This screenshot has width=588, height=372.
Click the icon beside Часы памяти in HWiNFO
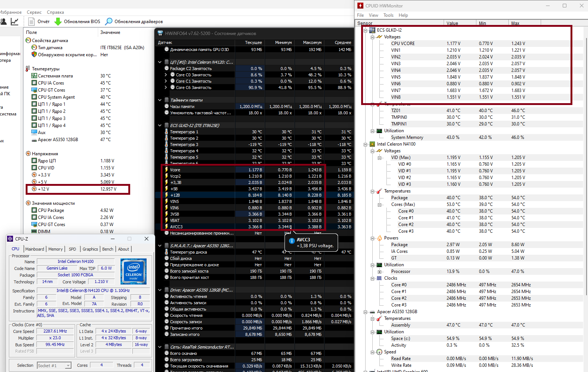tap(167, 106)
